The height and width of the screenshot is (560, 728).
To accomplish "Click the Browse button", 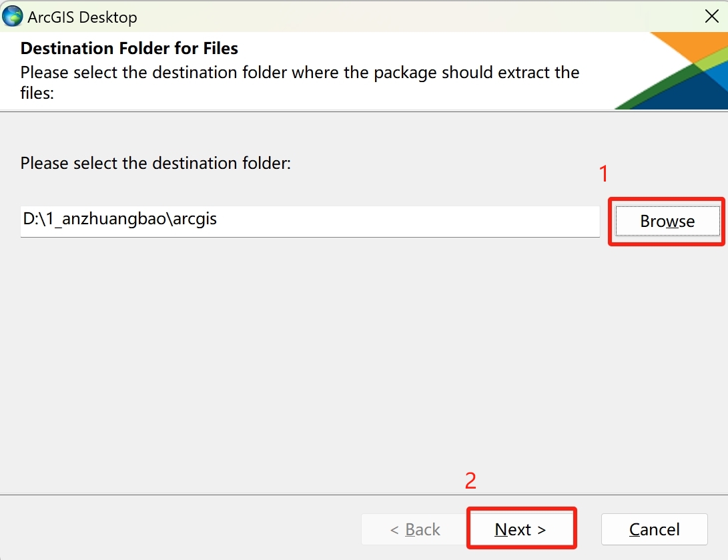I will point(667,222).
